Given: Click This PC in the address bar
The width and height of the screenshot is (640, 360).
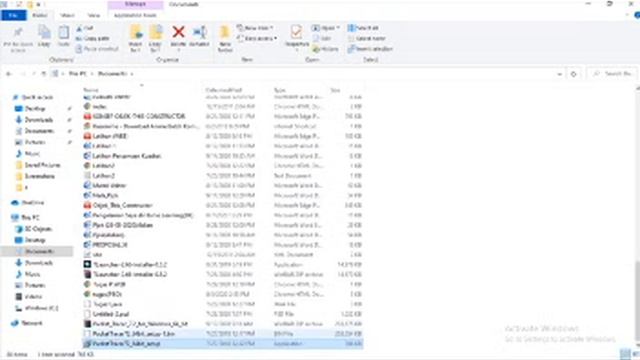Looking at the screenshot, I should tap(78, 74).
